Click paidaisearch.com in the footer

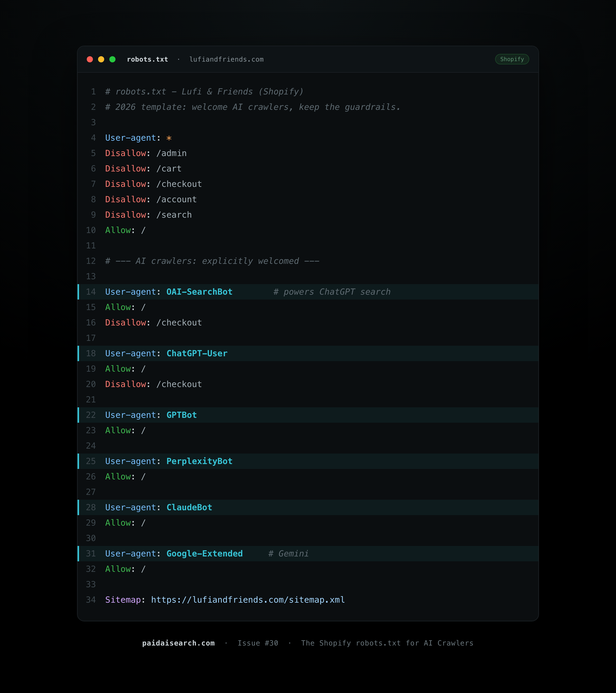pos(178,643)
